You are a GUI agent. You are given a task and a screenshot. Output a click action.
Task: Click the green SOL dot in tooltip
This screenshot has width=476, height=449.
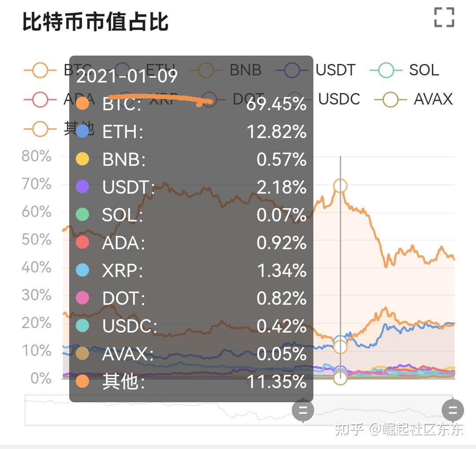82,215
